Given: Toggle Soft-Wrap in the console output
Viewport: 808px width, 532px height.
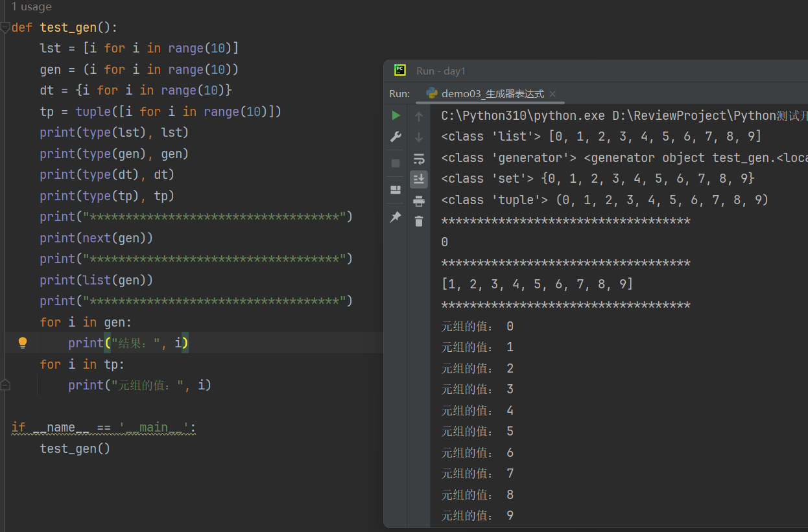Looking at the screenshot, I should point(419,158).
